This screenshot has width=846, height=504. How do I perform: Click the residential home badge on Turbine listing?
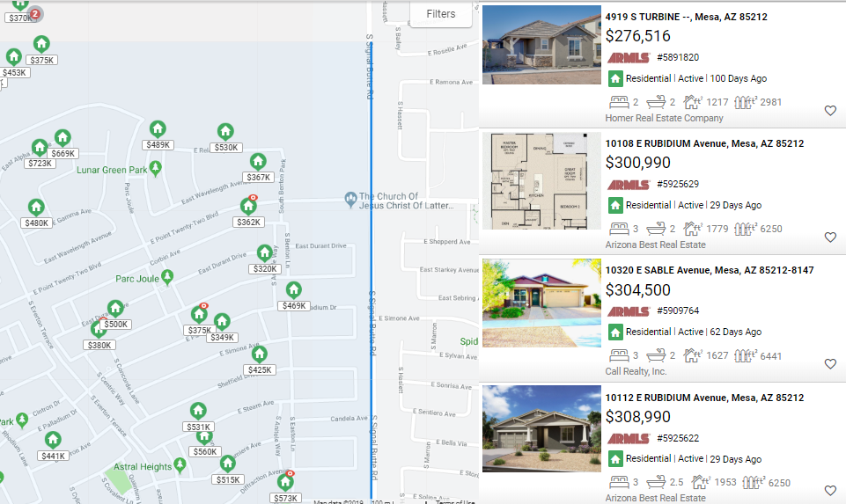(x=615, y=78)
